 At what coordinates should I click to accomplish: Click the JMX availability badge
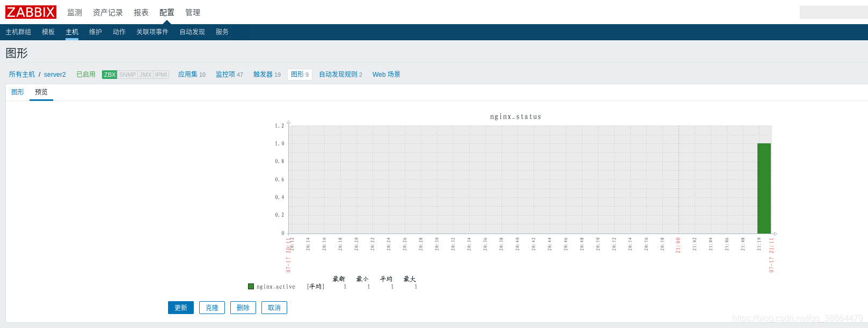tap(145, 75)
